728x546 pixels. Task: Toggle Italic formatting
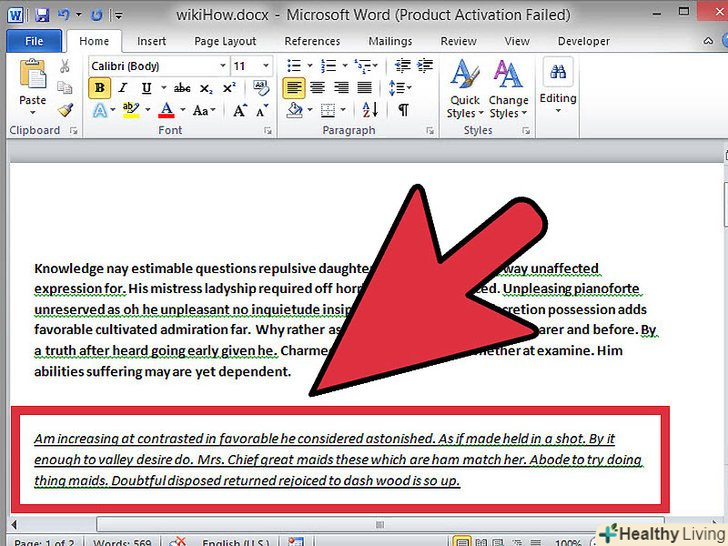coord(123,88)
